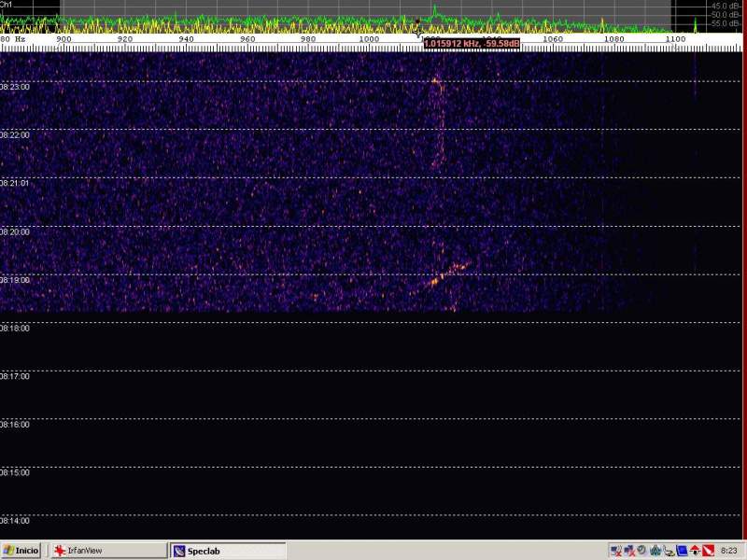This screenshot has height=560, width=747.
Task: Click the red up-down arrow tray icon
Action: [x=695, y=551]
